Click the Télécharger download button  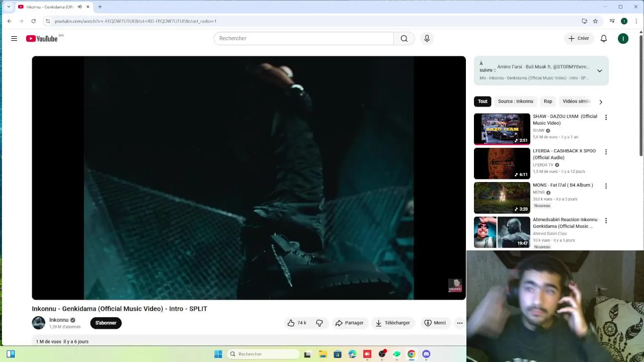pyautogui.click(x=393, y=323)
